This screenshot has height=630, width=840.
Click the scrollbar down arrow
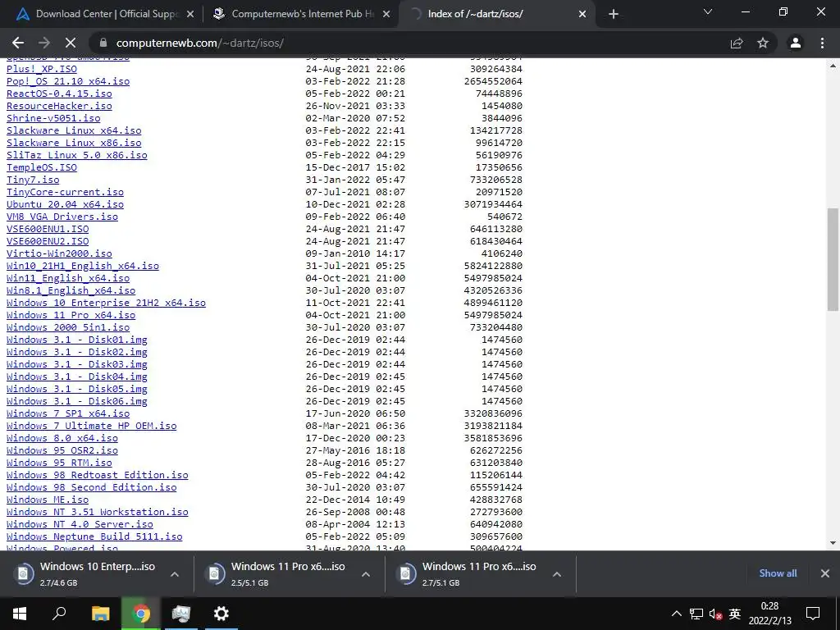(x=833, y=543)
